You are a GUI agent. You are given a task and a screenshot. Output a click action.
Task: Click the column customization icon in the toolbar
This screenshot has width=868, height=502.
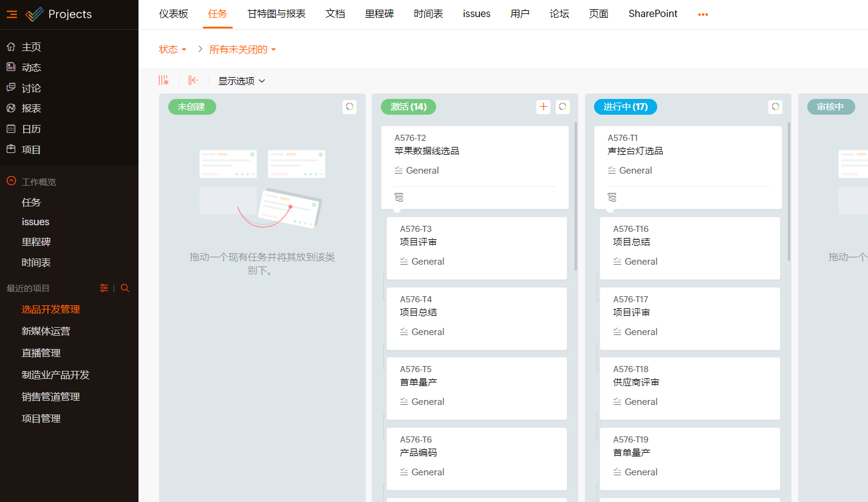pos(163,80)
